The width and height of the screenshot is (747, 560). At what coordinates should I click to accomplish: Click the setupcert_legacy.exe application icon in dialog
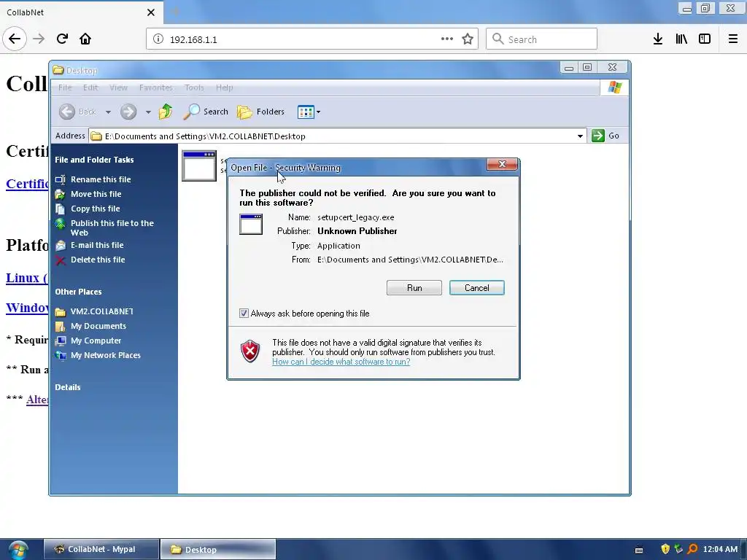pos(251,225)
